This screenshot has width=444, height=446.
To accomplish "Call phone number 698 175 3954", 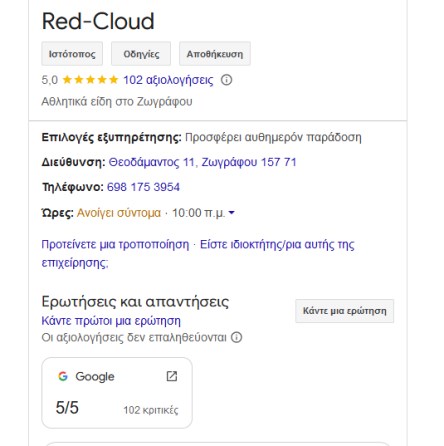I will click(143, 187).
